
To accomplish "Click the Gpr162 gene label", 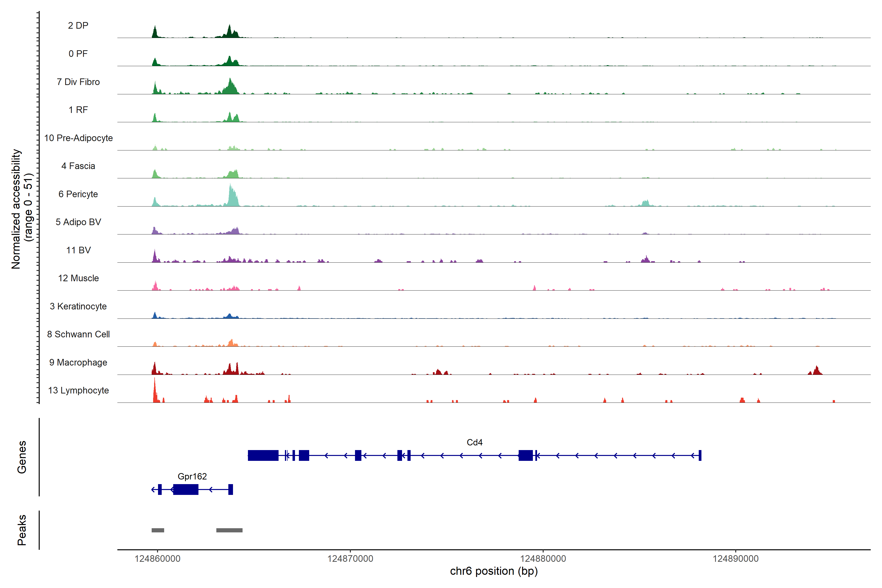I will [192, 477].
